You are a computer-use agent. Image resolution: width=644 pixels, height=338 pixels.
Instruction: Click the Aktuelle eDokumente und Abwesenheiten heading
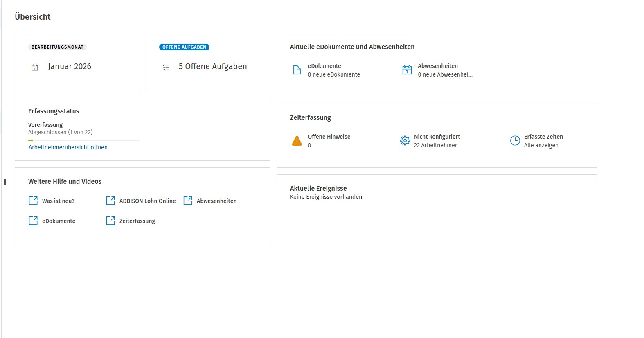coord(352,47)
